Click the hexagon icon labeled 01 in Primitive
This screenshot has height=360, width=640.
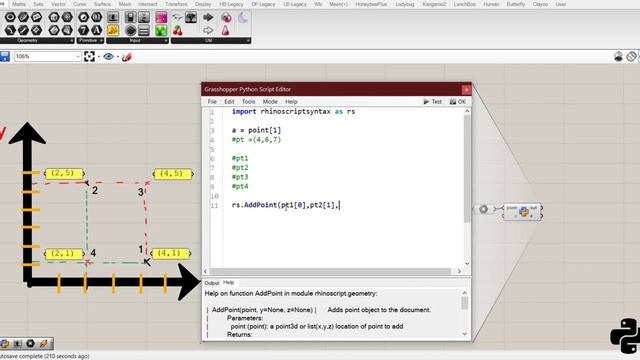coord(96,17)
